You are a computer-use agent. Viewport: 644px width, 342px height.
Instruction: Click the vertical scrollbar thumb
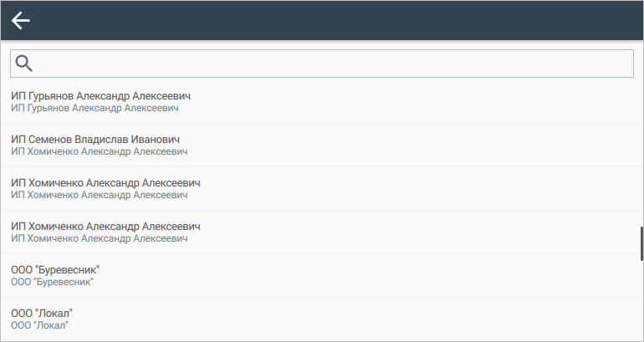(641, 245)
